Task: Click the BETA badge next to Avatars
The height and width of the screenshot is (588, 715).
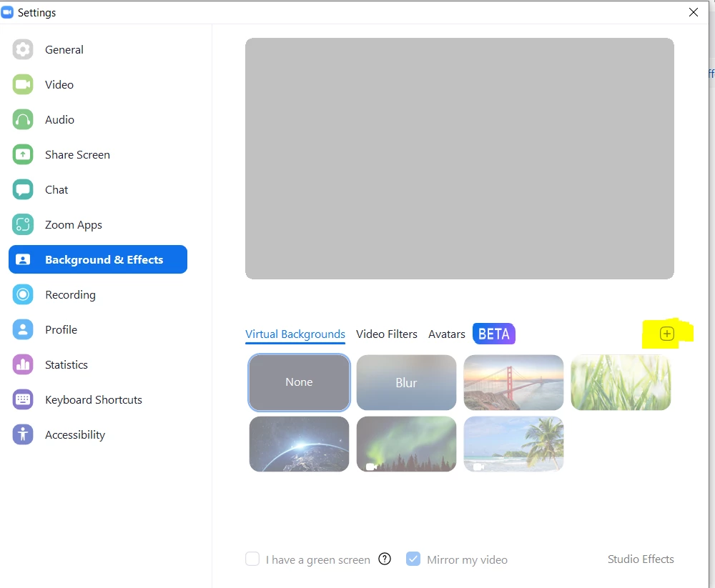Action: tap(494, 334)
